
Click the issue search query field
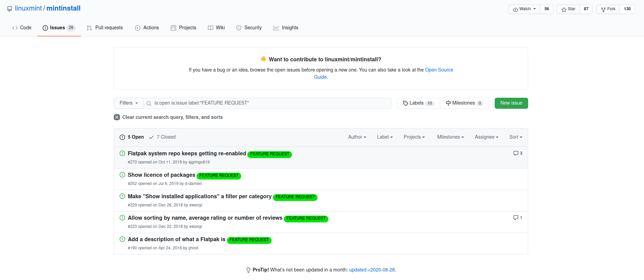coord(267,103)
